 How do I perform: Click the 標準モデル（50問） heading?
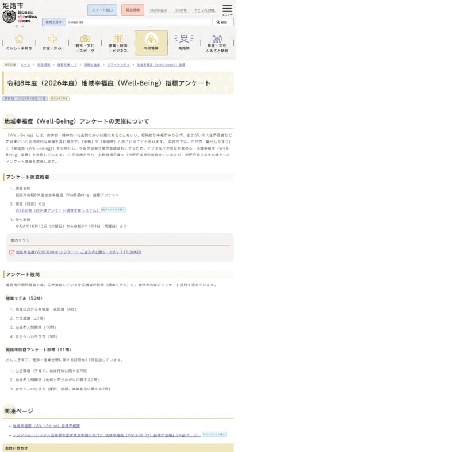coord(24,298)
